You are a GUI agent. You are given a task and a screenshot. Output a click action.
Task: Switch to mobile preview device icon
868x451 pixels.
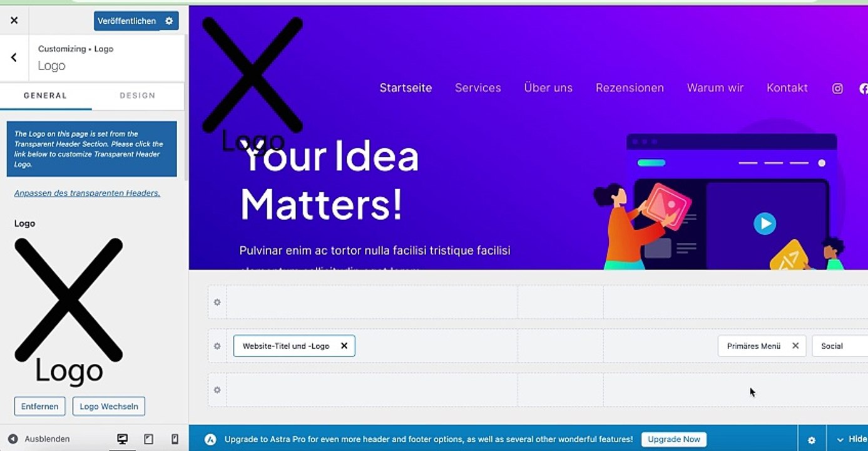point(175,439)
